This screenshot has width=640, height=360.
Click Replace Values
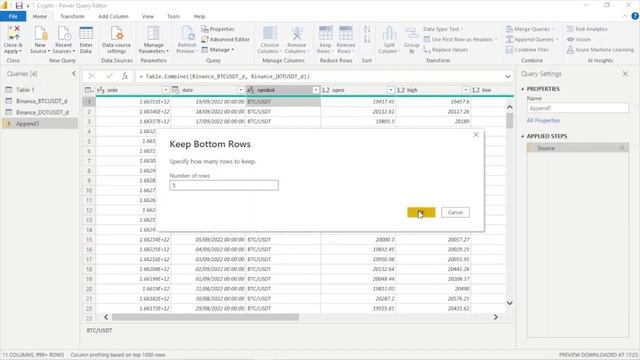point(446,49)
